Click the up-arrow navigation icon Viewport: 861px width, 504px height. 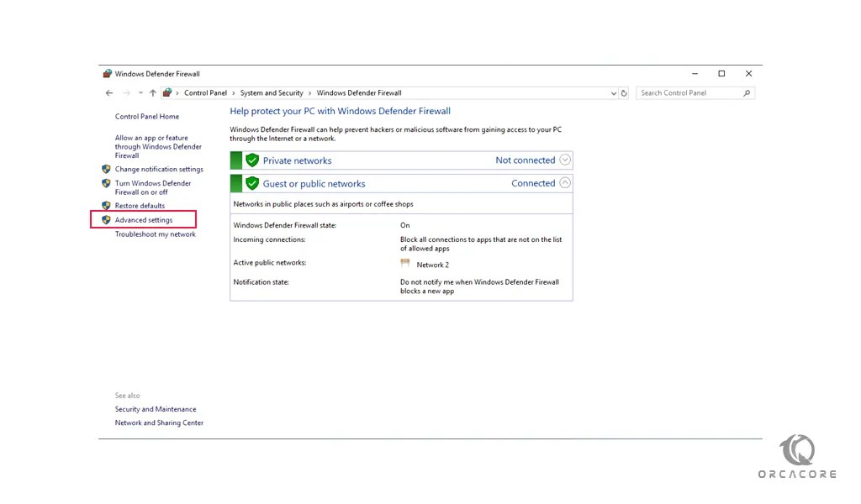click(155, 92)
